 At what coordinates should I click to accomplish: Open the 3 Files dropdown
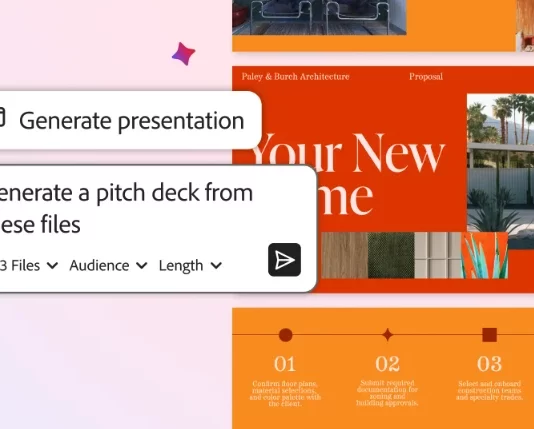click(x=29, y=266)
